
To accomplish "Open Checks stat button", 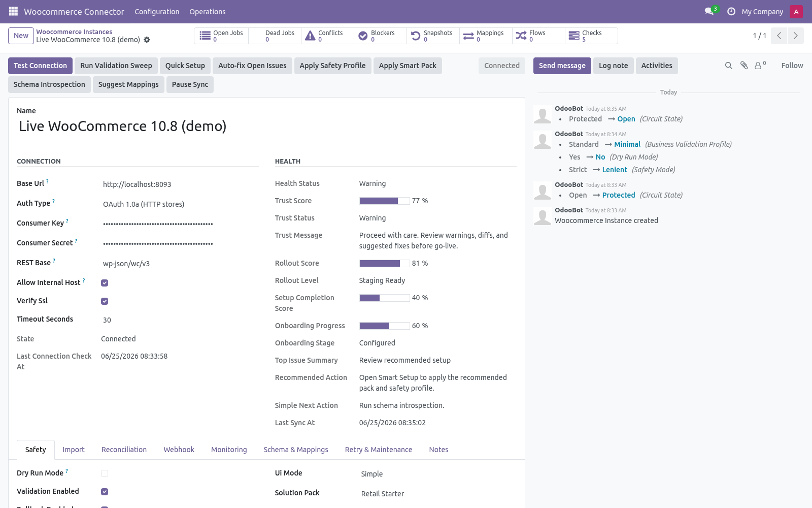I will point(591,36).
